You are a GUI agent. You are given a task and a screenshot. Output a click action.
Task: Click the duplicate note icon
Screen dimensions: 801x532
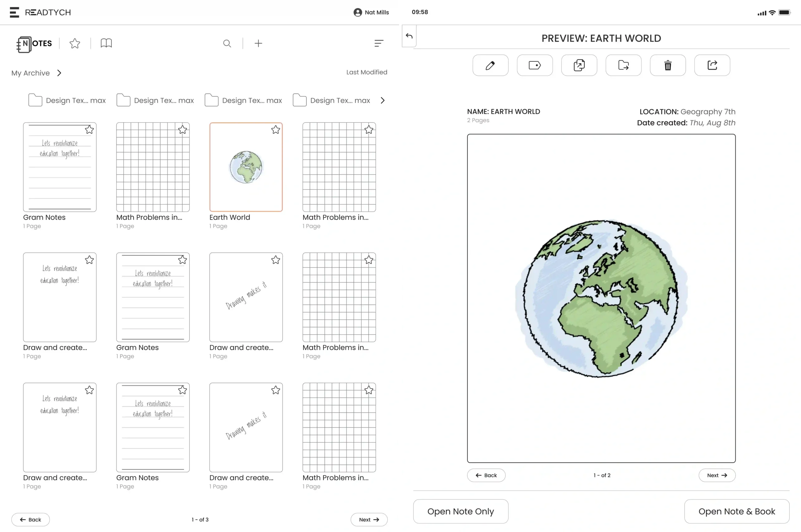pyautogui.click(x=579, y=65)
